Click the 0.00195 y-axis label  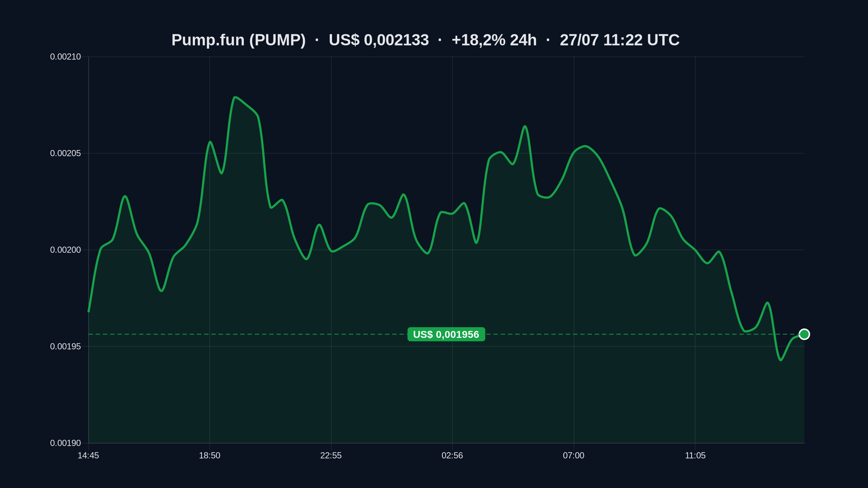65,346
